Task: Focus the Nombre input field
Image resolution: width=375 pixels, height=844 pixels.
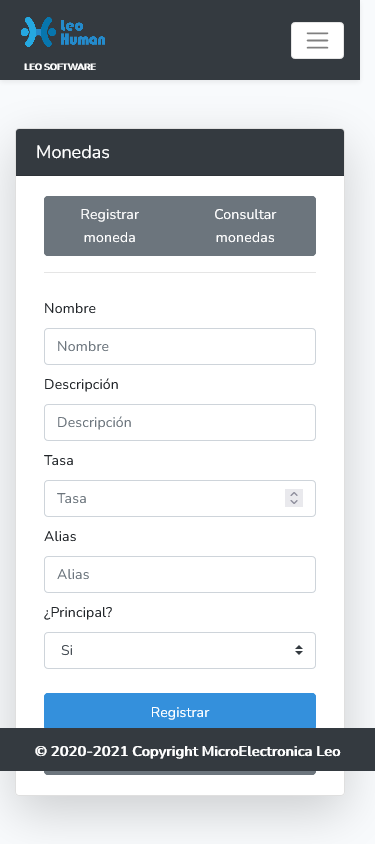Action: [180, 347]
